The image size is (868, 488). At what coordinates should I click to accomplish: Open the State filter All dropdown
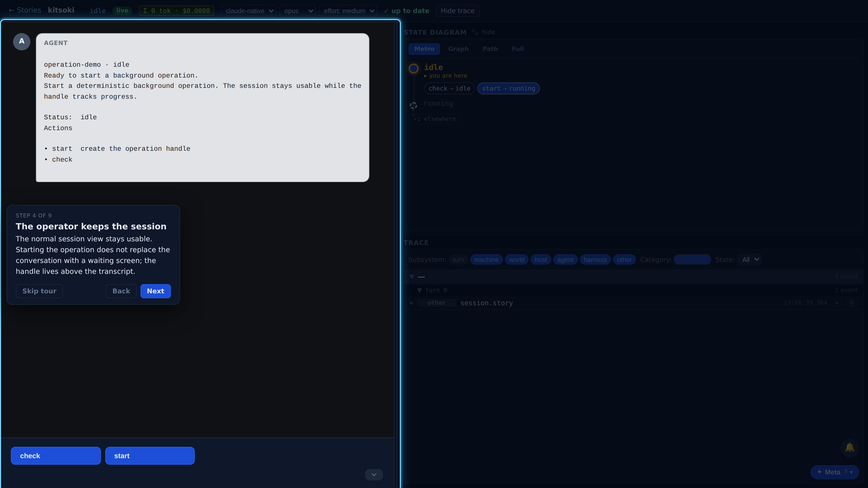749,260
